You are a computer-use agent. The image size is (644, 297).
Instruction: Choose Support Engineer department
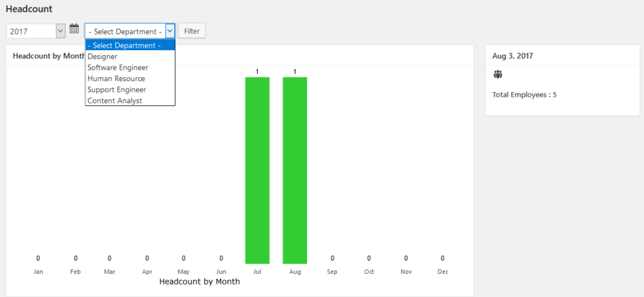click(117, 90)
